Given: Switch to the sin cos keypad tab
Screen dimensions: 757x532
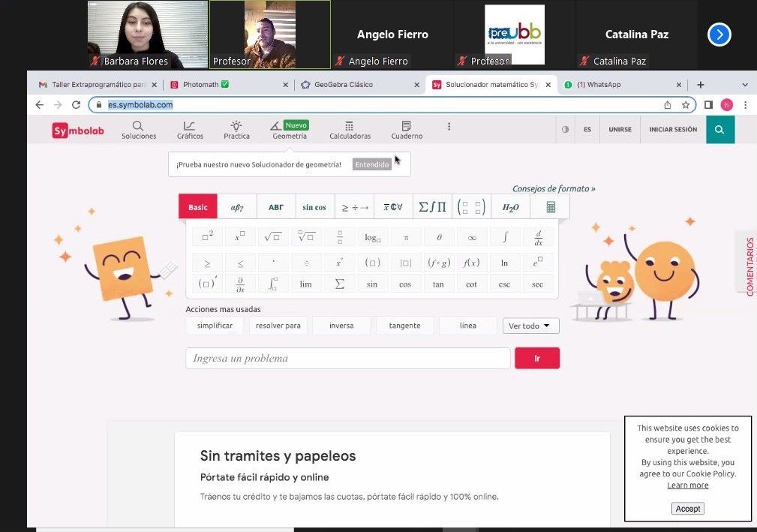Looking at the screenshot, I should click(314, 207).
